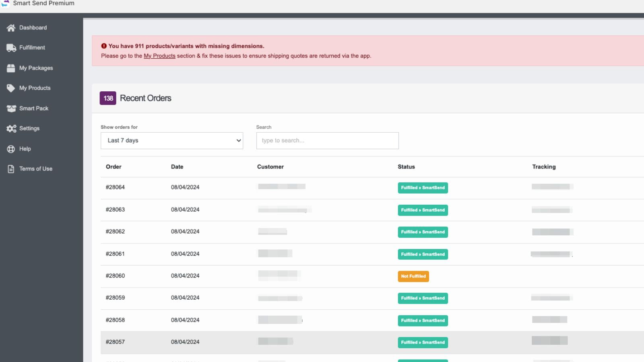Select order number #28063

click(115, 210)
